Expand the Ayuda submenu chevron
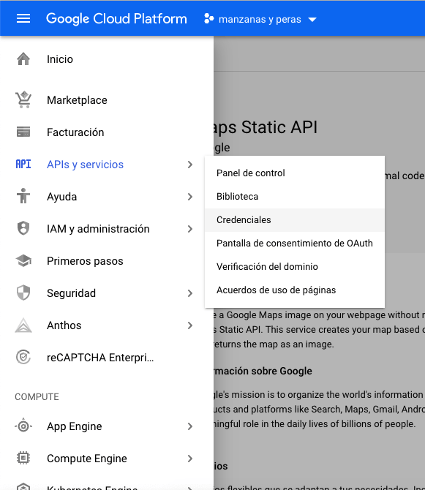Viewport: 425px width, 490px height. coord(190,197)
